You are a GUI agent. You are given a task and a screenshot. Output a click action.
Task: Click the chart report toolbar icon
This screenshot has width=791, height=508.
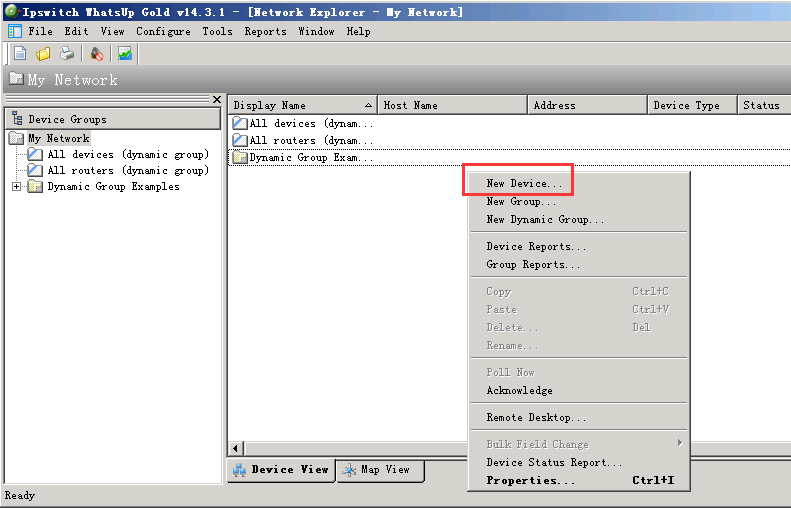[125, 54]
